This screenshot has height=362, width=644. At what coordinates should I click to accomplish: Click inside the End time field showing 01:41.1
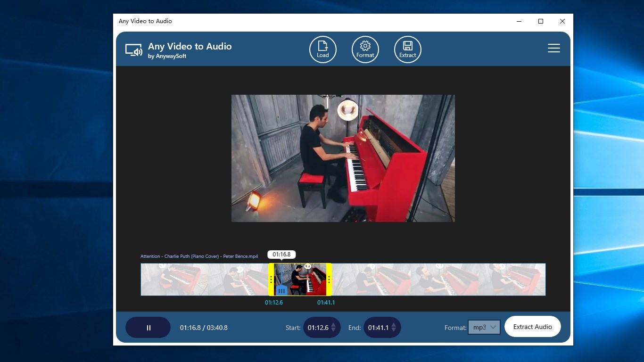coord(378,327)
